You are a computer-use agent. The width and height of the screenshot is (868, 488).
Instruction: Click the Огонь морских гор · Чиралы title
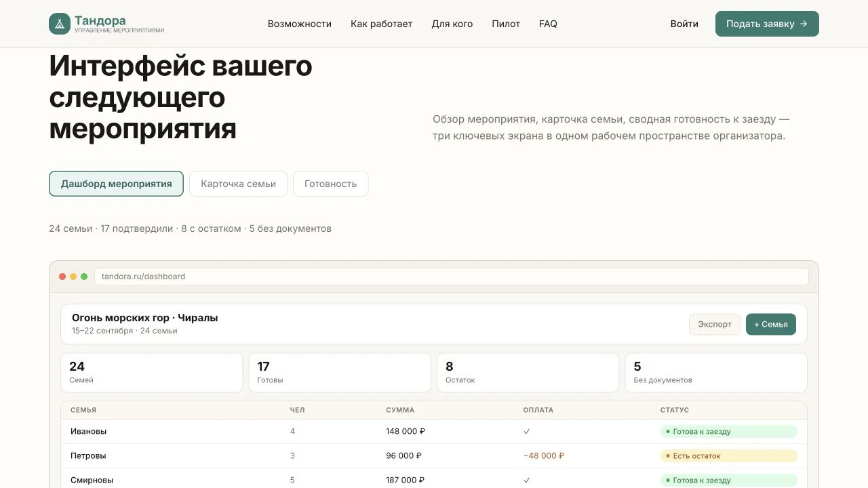(145, 318)
